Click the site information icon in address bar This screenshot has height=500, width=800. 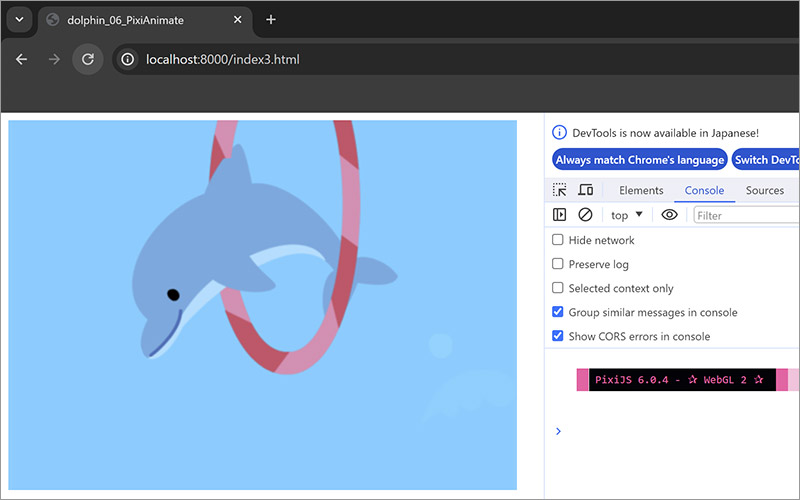(x=128, y=59)
